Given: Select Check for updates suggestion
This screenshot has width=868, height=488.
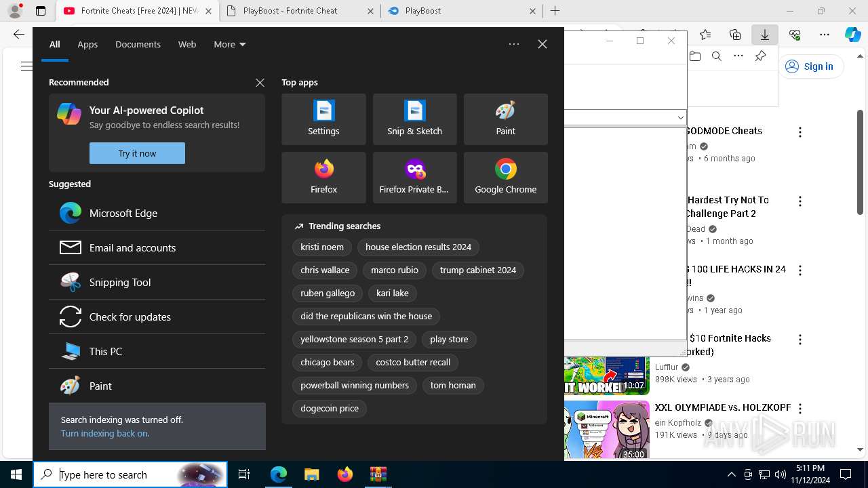Looking at the screenshot, I should pos(157,317).
